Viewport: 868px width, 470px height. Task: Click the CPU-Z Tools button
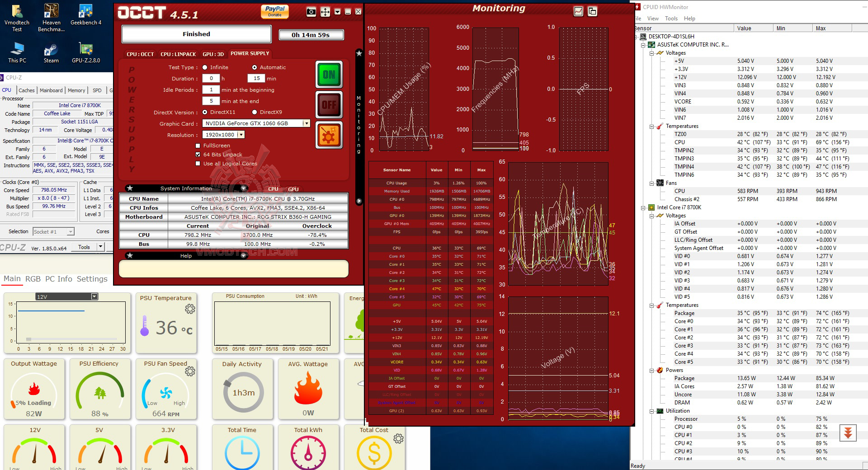pos(84,247)
